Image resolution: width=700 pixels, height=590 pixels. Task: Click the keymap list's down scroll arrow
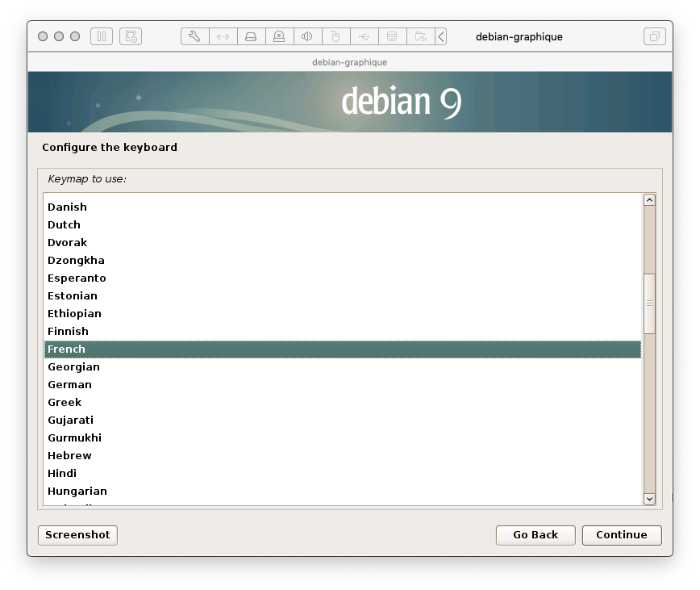[x=649, y=499]
